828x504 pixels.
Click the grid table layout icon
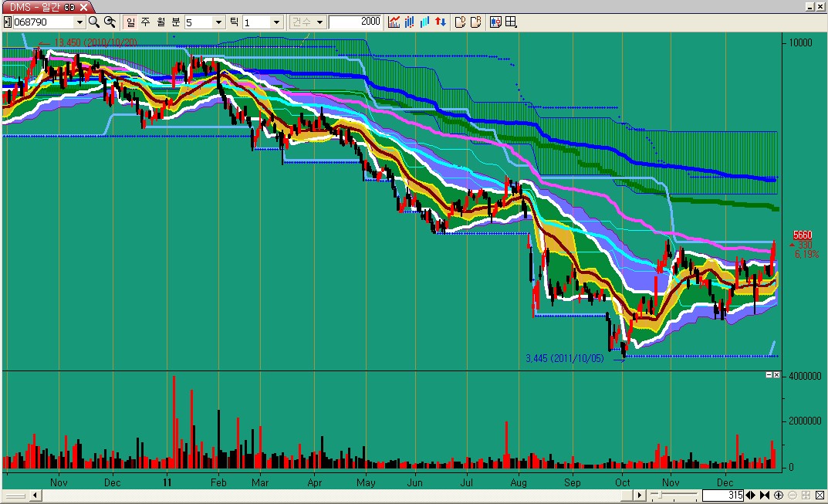click(x=510, y=22)
